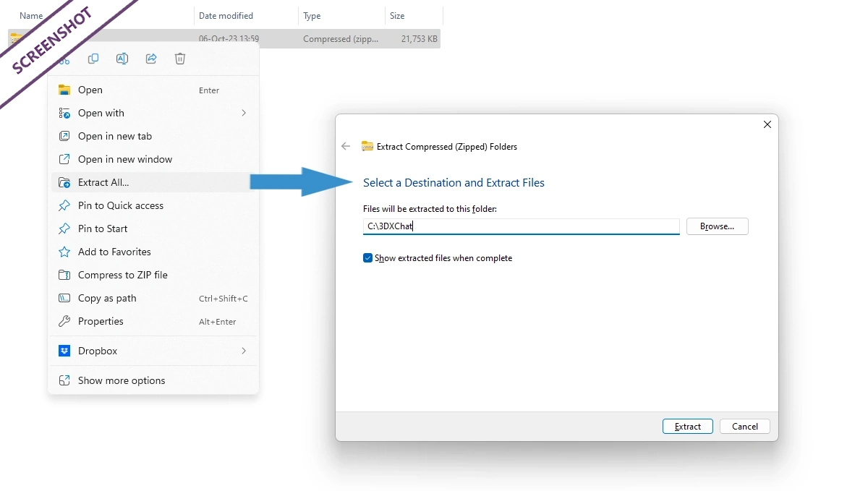Screen dimensions: 868x491
Task: Sort files by Size column header
Action: (397, 16)
